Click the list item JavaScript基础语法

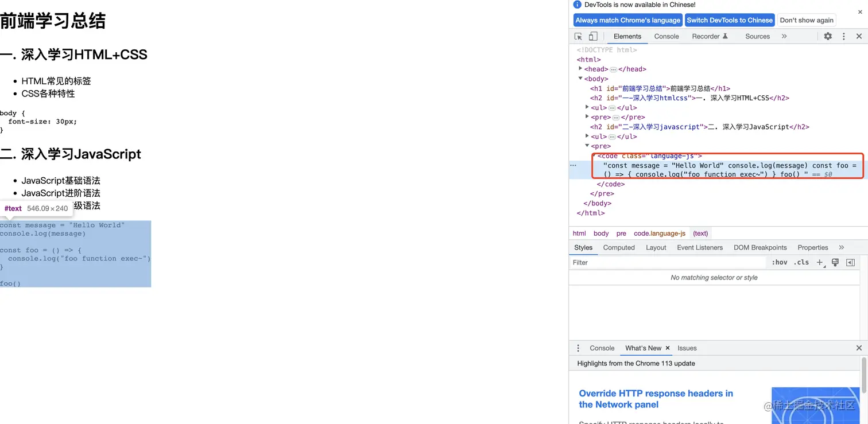pyautogui.click(x=61, y=181)
